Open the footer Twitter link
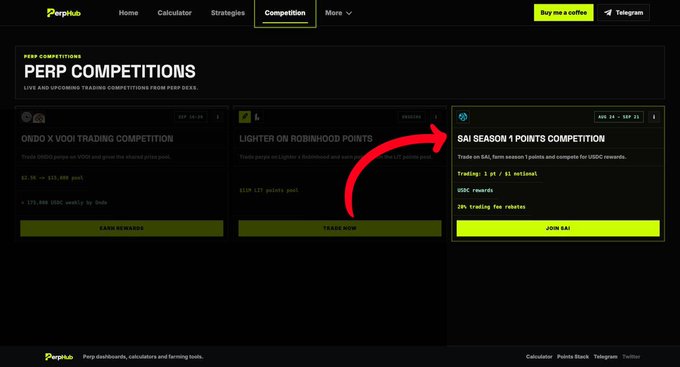 pyautogui.click(x=631, y=357)
